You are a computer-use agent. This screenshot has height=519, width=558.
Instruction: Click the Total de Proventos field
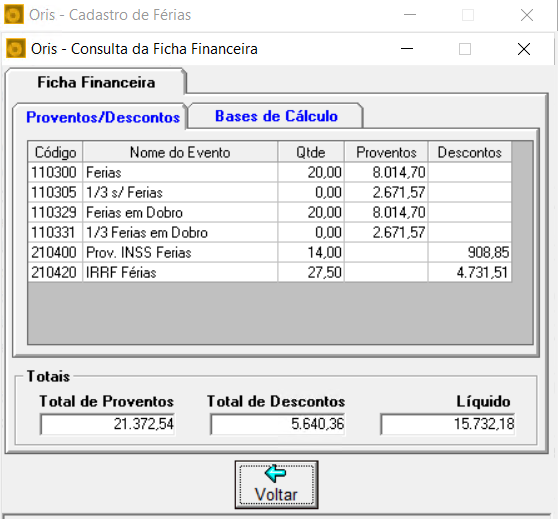pyautogui.click(x=107, y=424)
